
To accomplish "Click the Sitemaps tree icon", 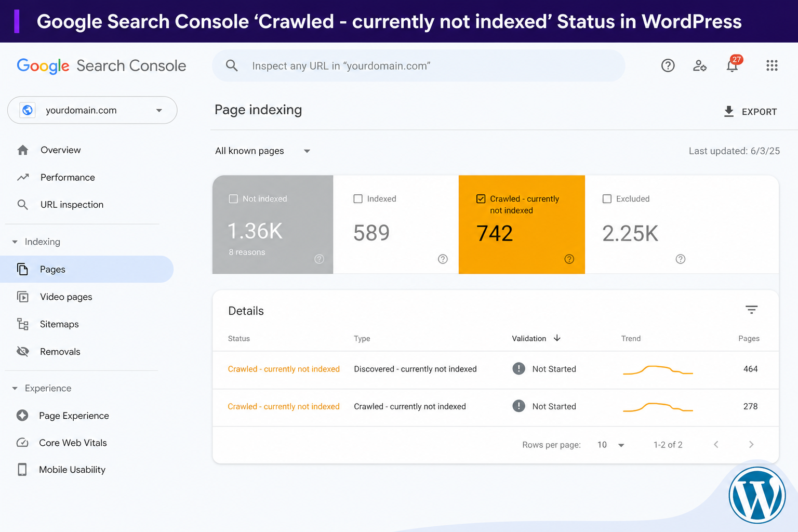I will [23, 324].
